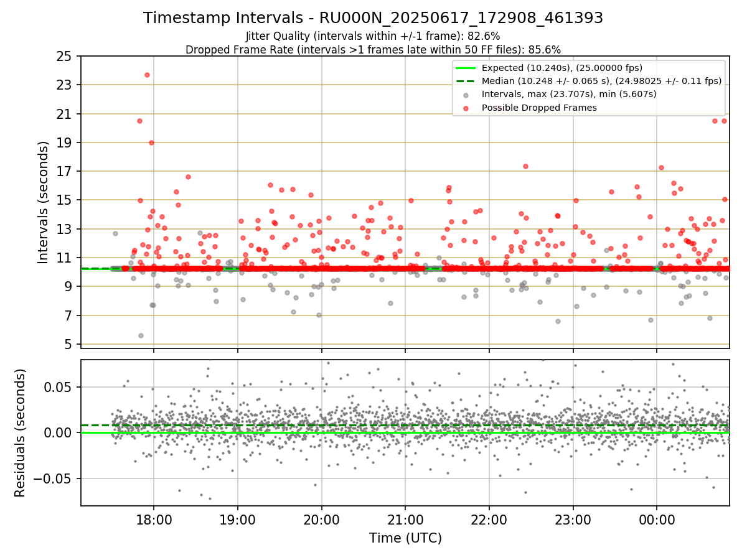This screenshot has height=560, width=747.
Task: Click x-axis tick label '20:00'
Action: point(321,520)
